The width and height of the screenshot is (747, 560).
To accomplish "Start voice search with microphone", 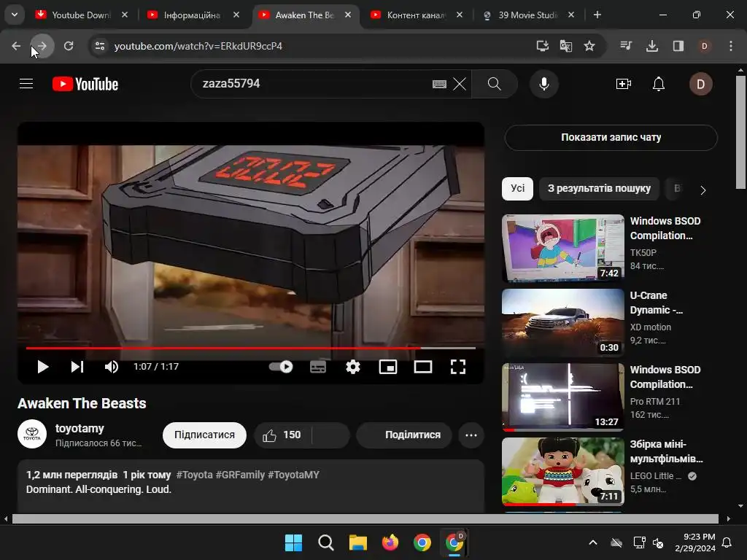I will [x=543, y=84].
